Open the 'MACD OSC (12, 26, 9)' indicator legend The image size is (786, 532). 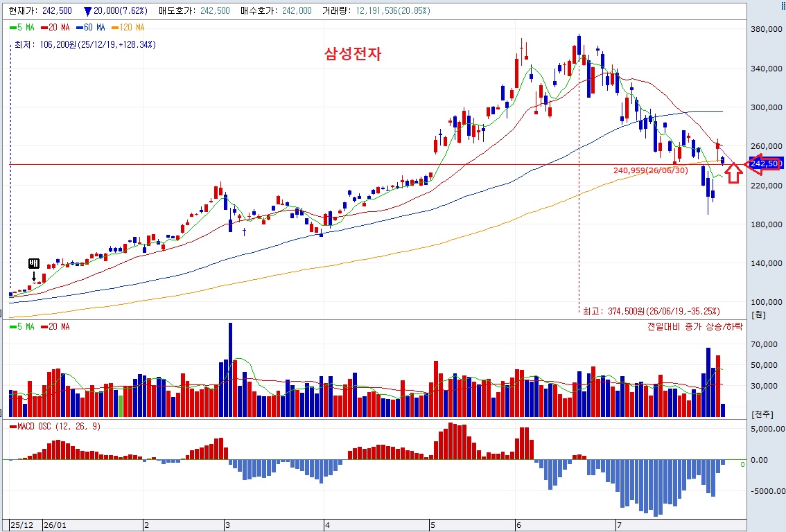[55, 426]
